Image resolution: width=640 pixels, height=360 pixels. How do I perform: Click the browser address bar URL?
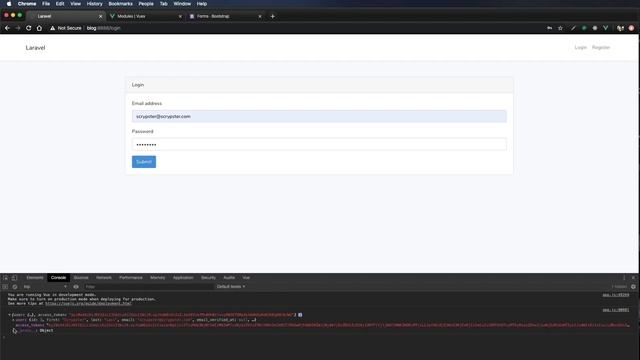click(104, 28)
